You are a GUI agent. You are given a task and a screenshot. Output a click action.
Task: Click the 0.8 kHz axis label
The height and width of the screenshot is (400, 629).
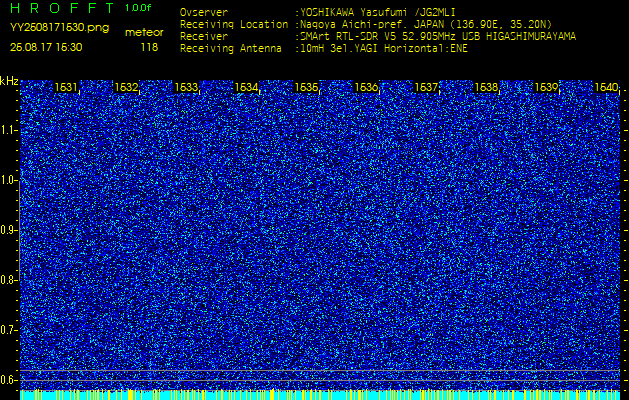(x=7, y=280)
